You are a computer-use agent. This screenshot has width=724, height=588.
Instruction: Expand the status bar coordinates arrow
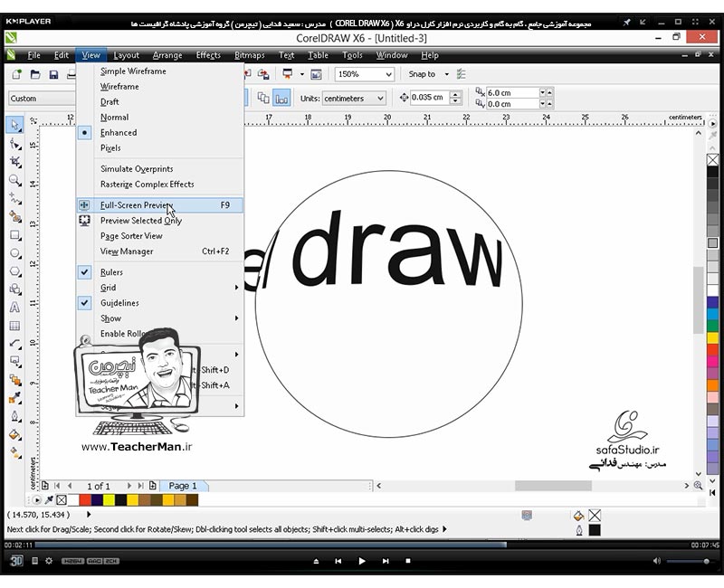click(89, 514)
